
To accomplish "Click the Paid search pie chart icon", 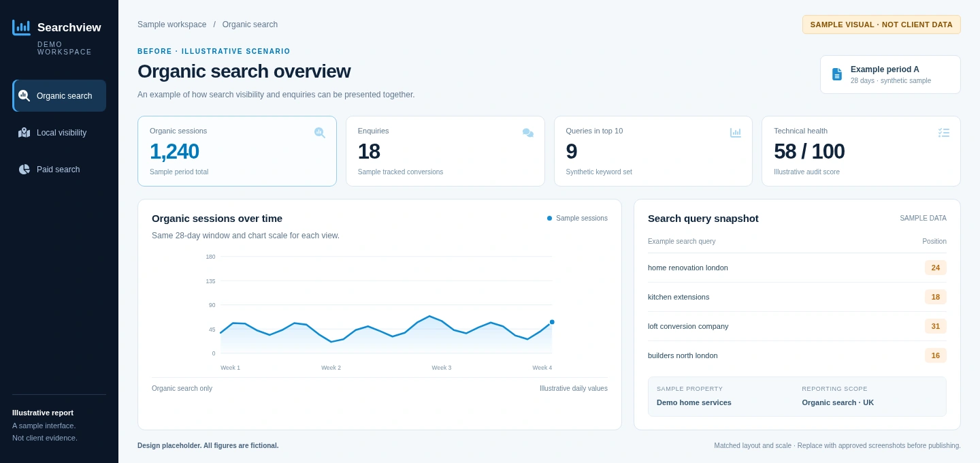I will tap(24, 170).
